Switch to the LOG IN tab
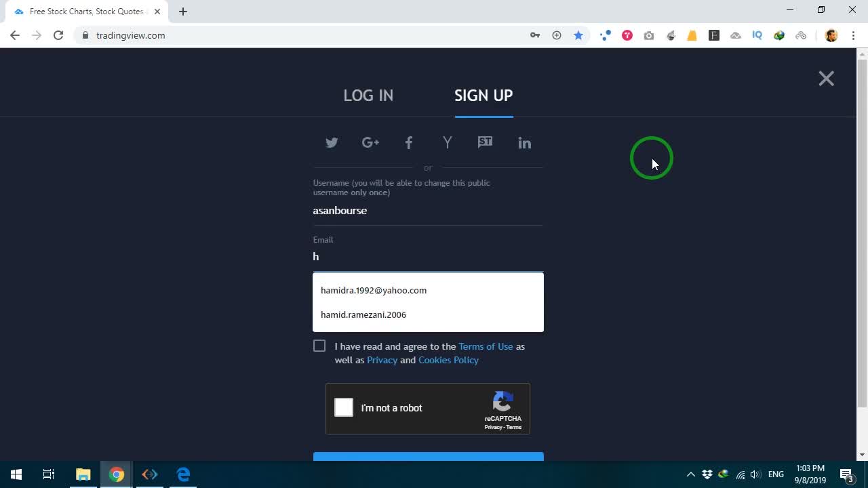Image resolution: width=868 pixels, height=488 pixels. [x=368, y=96]
